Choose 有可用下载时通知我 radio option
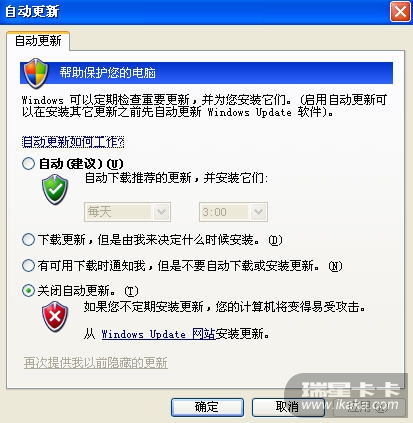 pyautogui.click(x=28, y=266)
